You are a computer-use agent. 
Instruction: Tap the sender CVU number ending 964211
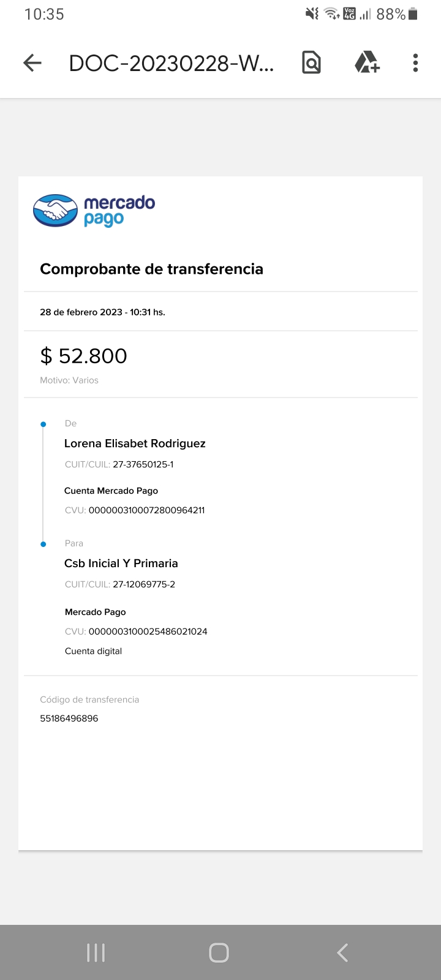click(146, 510)
